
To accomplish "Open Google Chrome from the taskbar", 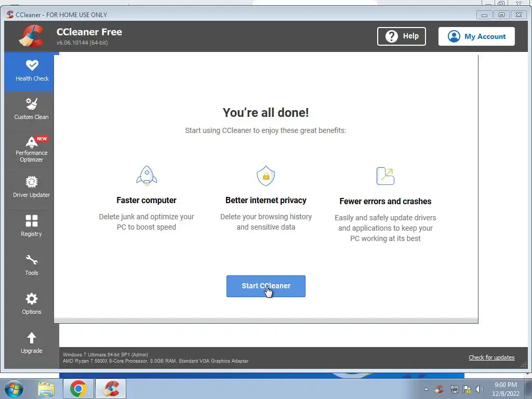I will [x=78, y=389].
